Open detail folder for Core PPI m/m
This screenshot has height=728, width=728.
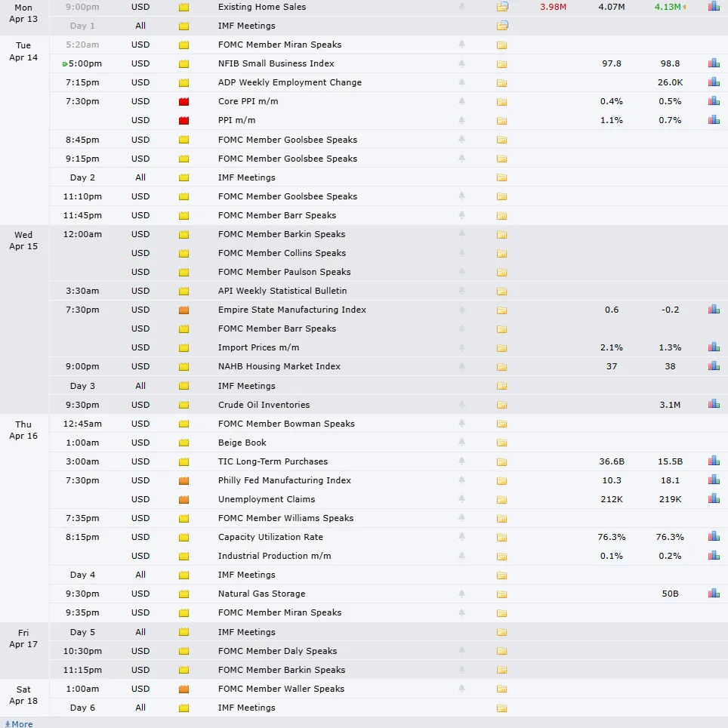(501, 102)
